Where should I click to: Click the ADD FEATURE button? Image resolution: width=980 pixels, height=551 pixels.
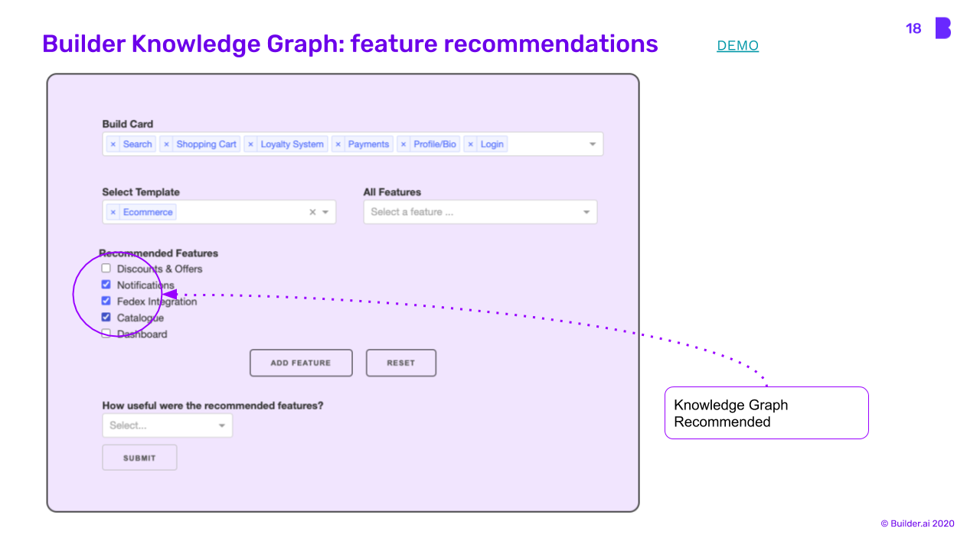pos(301,363)
